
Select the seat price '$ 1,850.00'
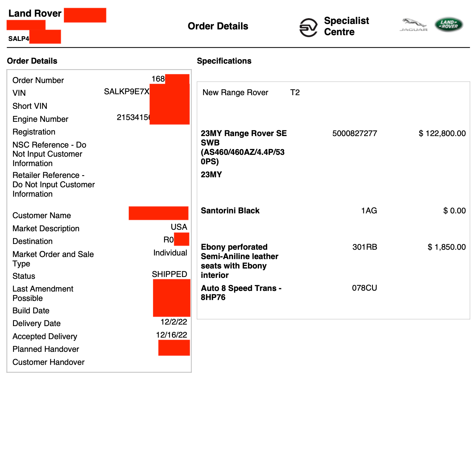tap(447, 247)
